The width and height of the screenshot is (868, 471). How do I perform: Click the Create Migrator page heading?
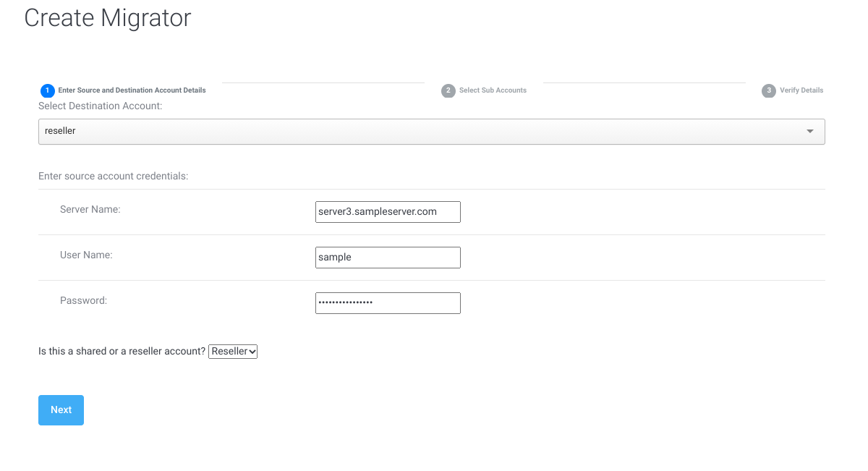(108, 18)
